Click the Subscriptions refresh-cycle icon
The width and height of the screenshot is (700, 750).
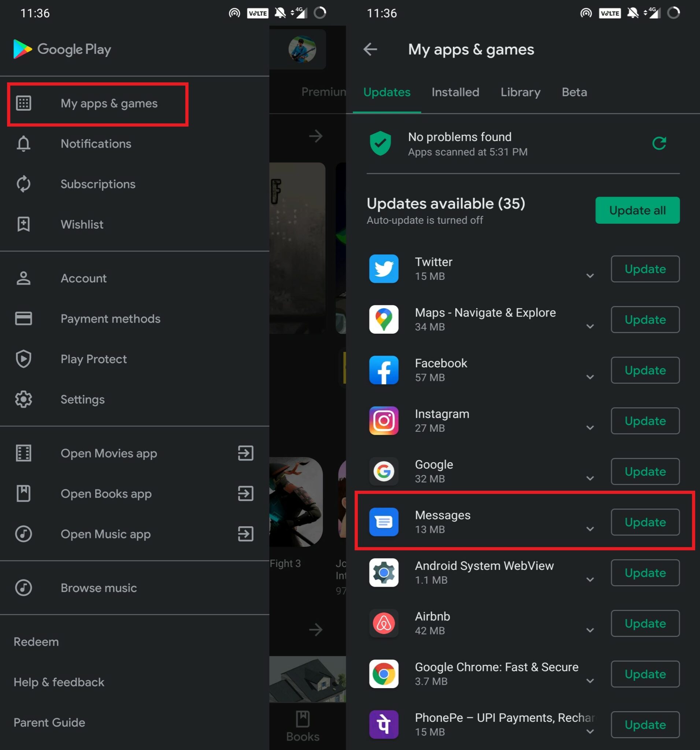click(23, 184)
